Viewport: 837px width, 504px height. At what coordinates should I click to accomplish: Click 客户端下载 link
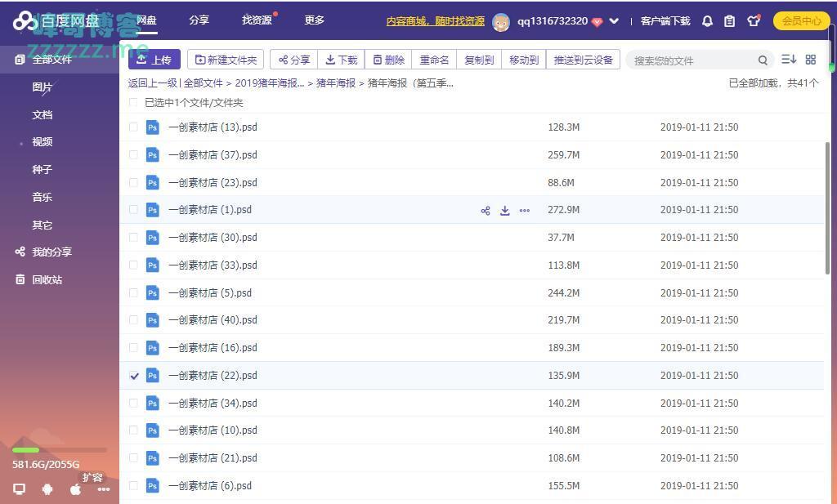(x=665, y=21)
